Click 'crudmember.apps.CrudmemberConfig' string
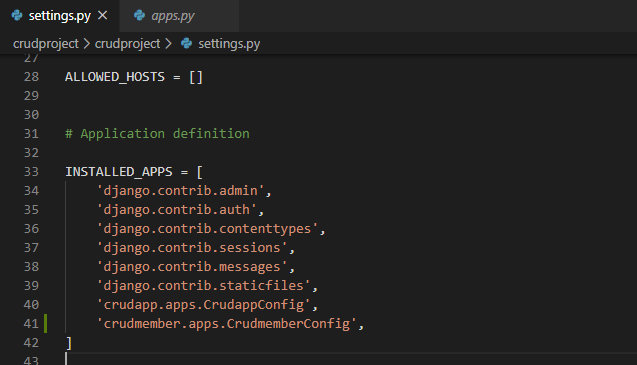The width and height of the screenshot is (637, 365). coord(227,324)
